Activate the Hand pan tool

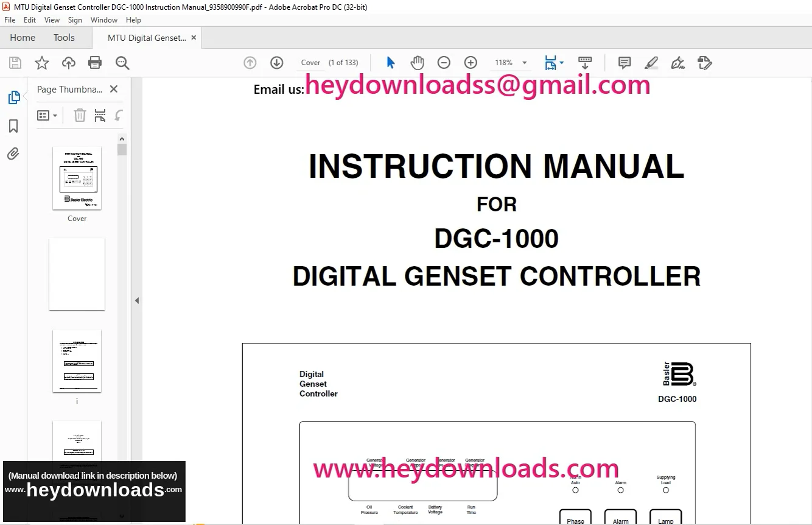pyautogui.click(x=417, y=63)
